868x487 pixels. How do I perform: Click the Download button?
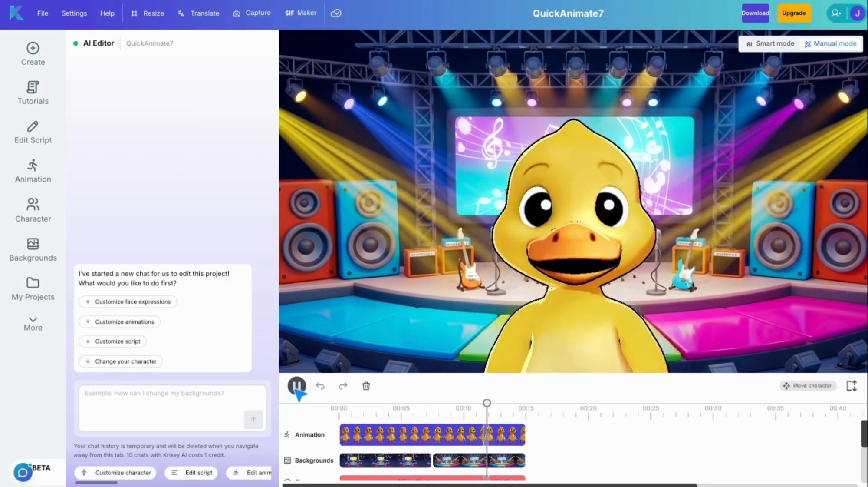tap(755, 13)
